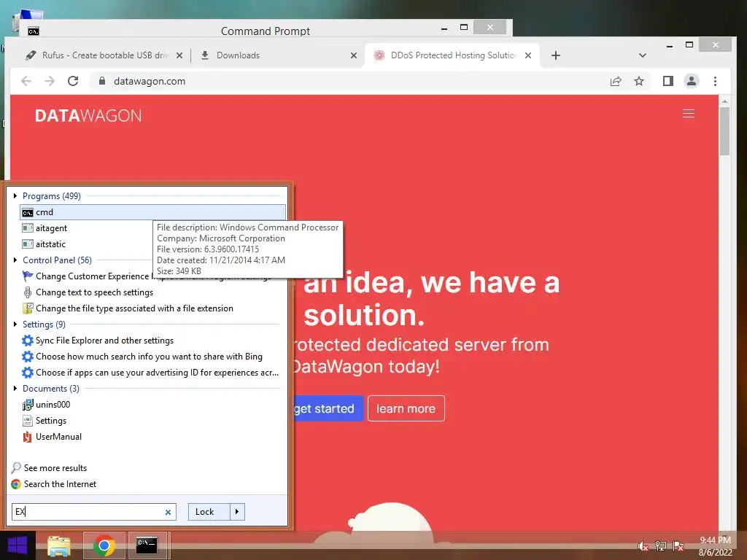
Task: Click Search the Internet
Action: tap(54, 484)
